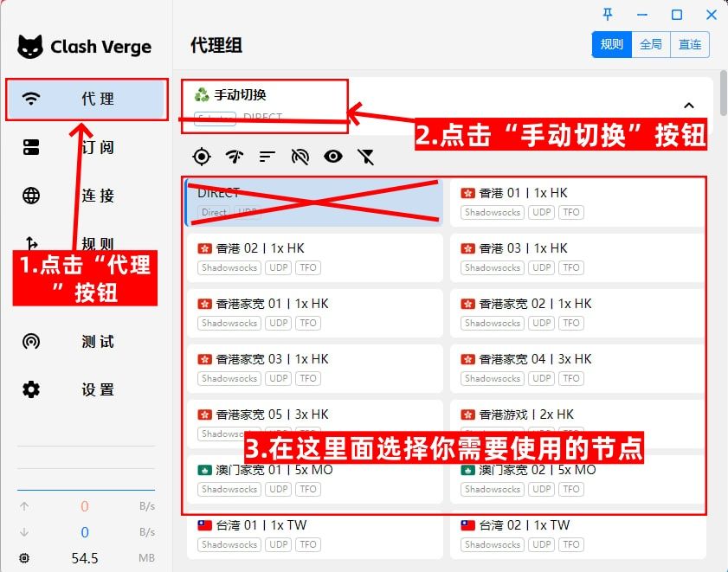Image resolution: width=728 pixels, height=572 pixels.
Task: Click the crossed-out signal test URL icon
Action: [300, 157]
